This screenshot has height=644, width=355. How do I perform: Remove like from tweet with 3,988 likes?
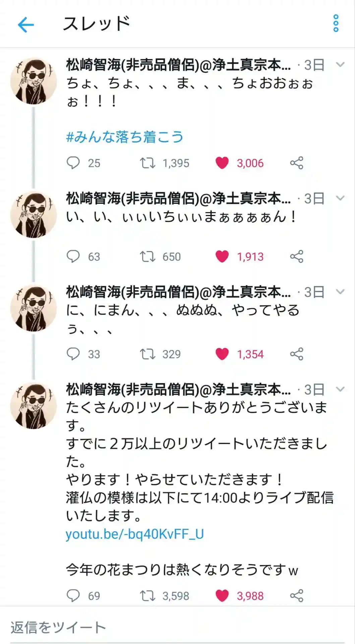[222, 596]
